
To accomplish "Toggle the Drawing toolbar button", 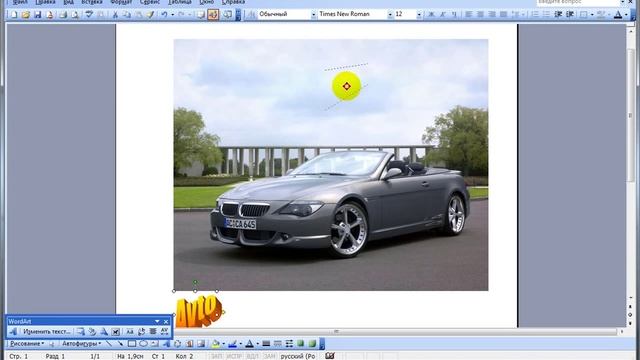I will point(213,15).
